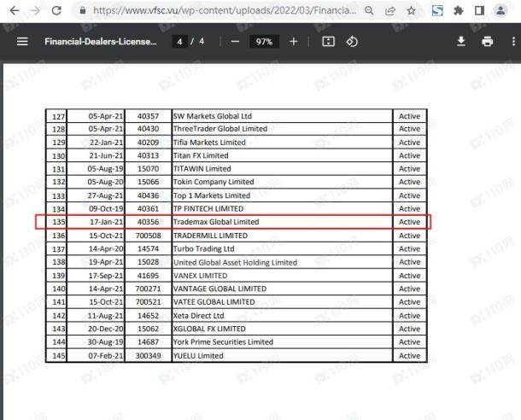Click Active status for YUELU row
The width and height of the screenshot is (521, 420).
coord(409,356)
